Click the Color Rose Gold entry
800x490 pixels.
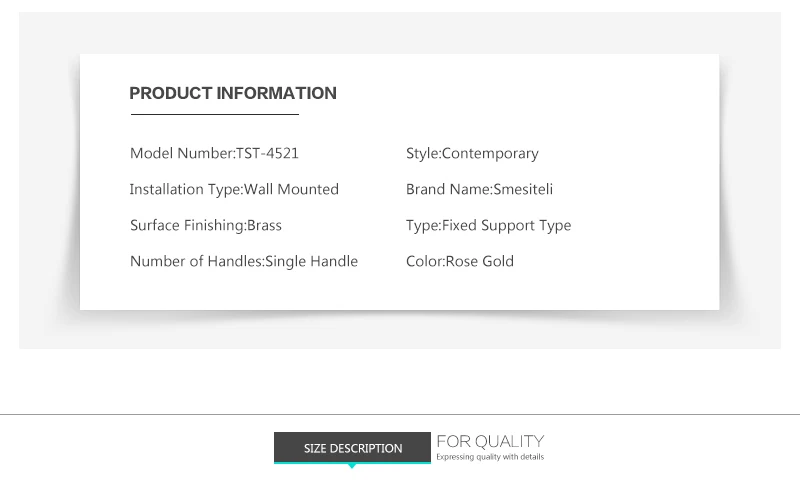click(460, 261)
